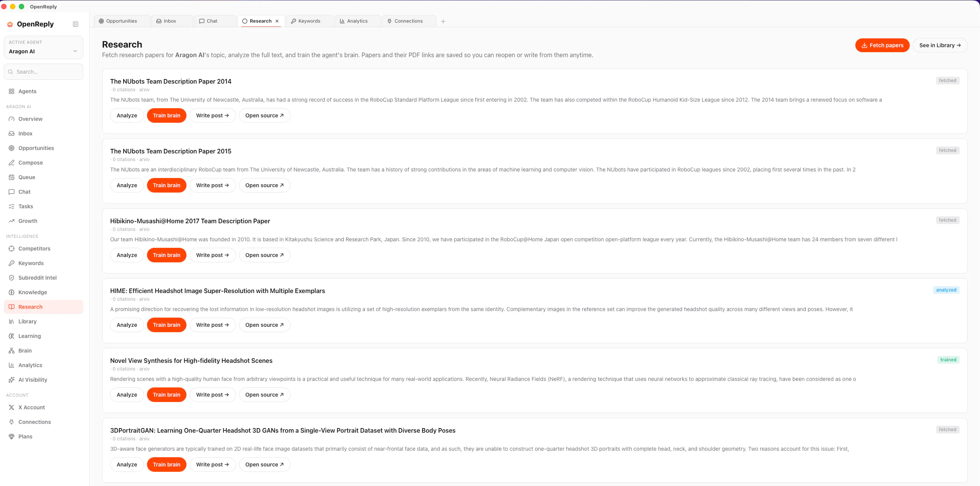Viewport: 980px width, 486px height.
Task: Write post from NUbots 2014 paper
Action: point(213,115)
